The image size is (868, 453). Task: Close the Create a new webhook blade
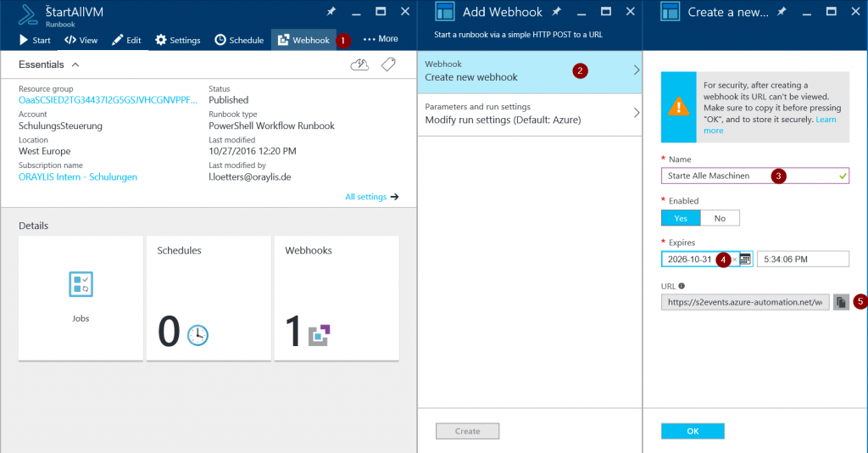[856, 11]
